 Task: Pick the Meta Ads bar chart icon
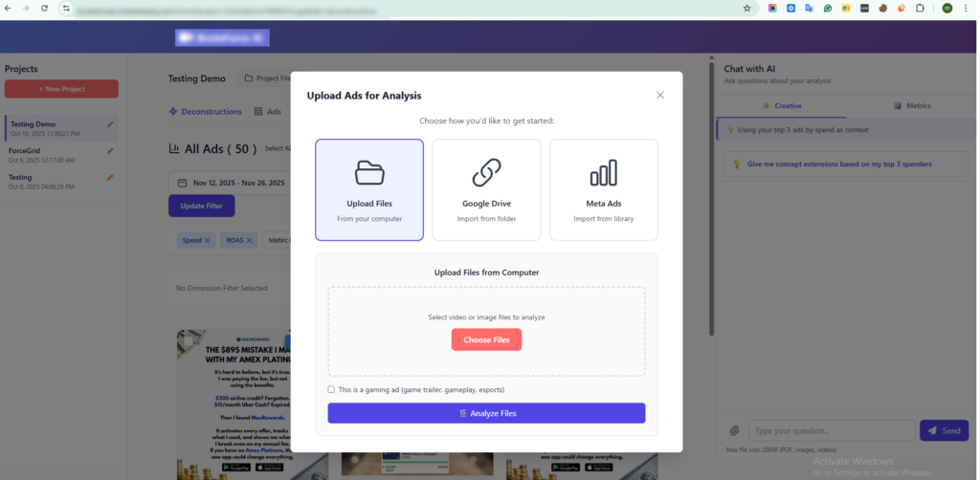coord(603,173)
